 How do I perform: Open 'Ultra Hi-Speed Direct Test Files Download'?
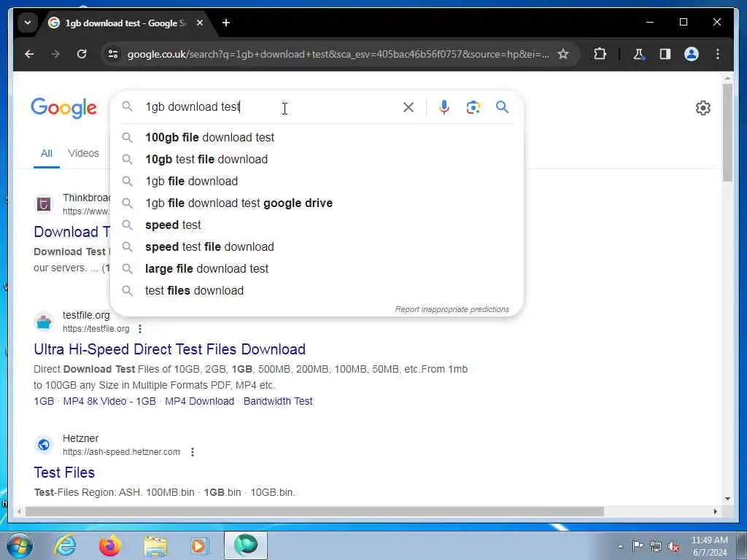(x=169, y=349)
